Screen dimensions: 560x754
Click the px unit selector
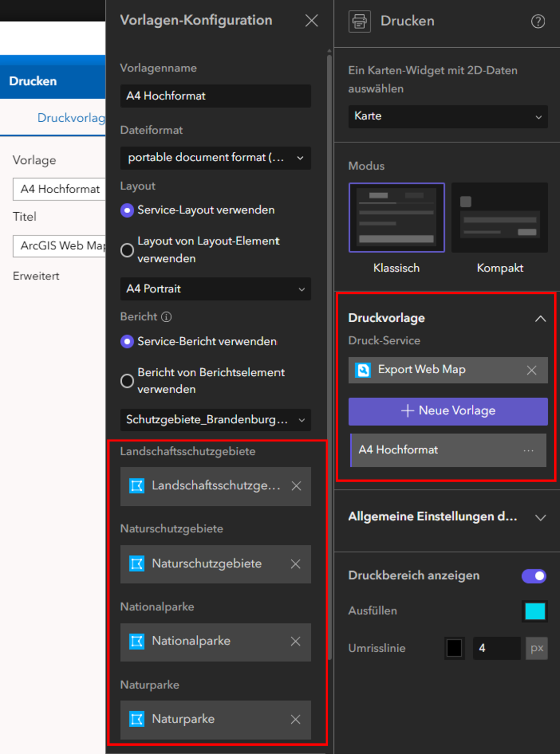coord(537,648)
